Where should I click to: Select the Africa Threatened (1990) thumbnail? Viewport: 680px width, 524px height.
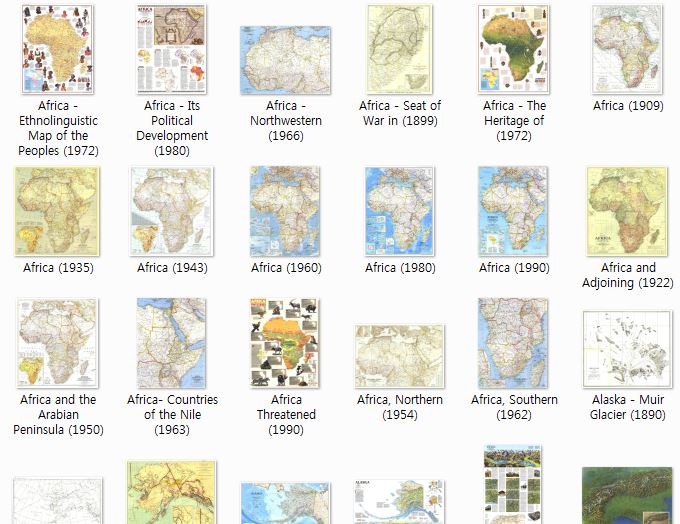coord(285,343)
